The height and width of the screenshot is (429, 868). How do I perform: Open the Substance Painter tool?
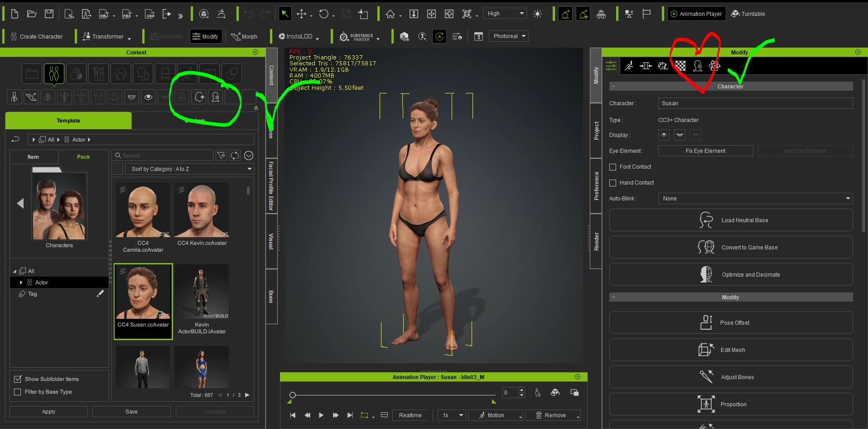click(357, 37)
